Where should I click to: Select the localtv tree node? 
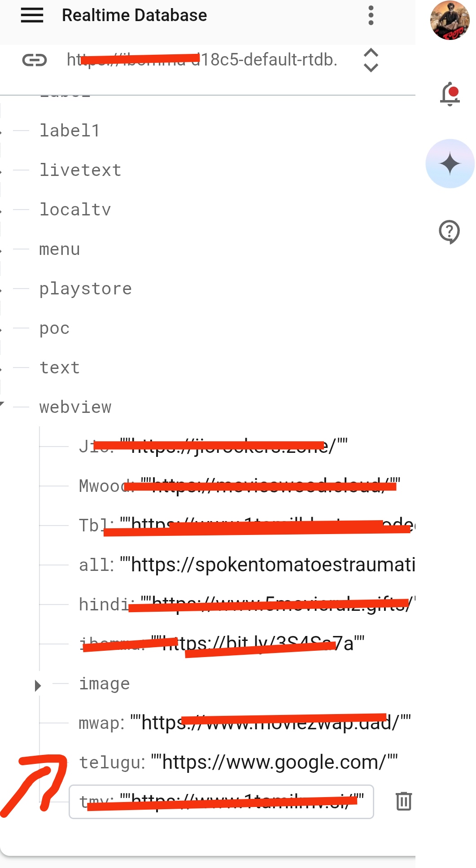pyautogui.click(x=75, y=210)
